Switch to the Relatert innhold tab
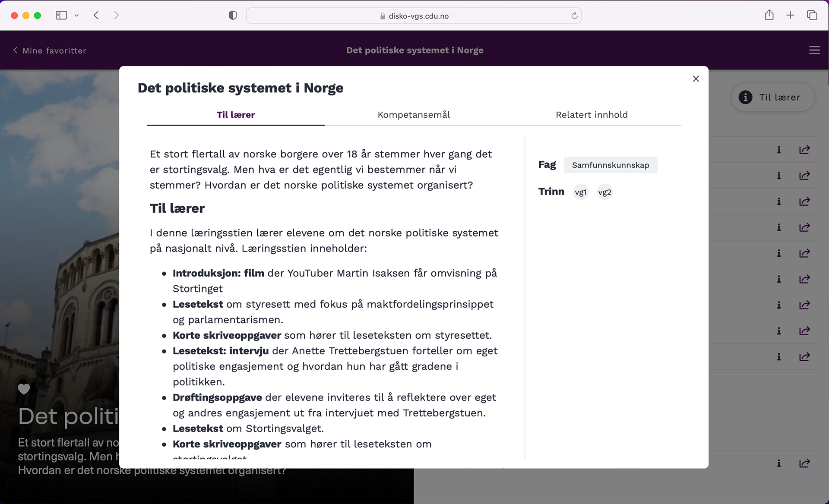 (x=592, y=115)
